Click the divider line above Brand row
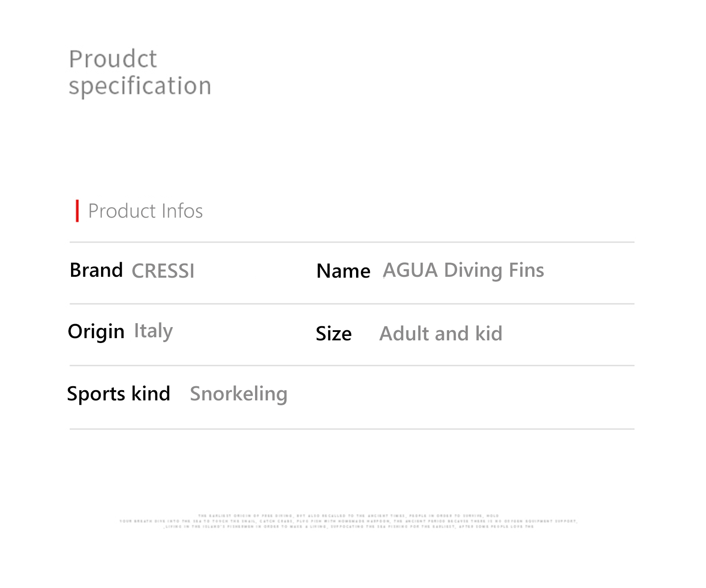 click(352, 242)
